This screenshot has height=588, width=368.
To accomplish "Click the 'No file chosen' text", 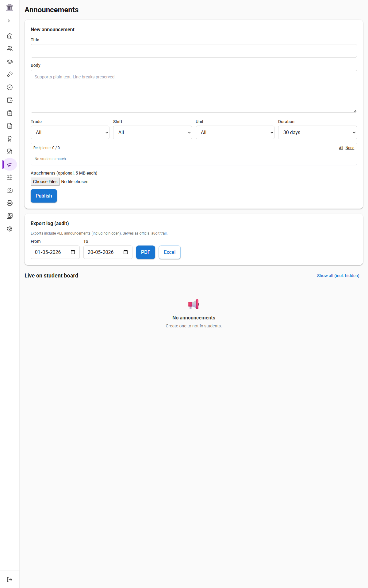I will (x=75, y=182).
